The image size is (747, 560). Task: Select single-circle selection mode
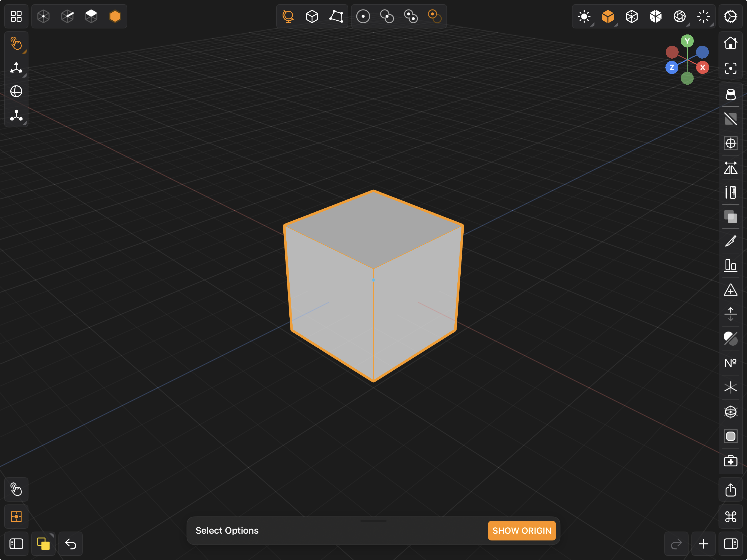click(363, 16)
